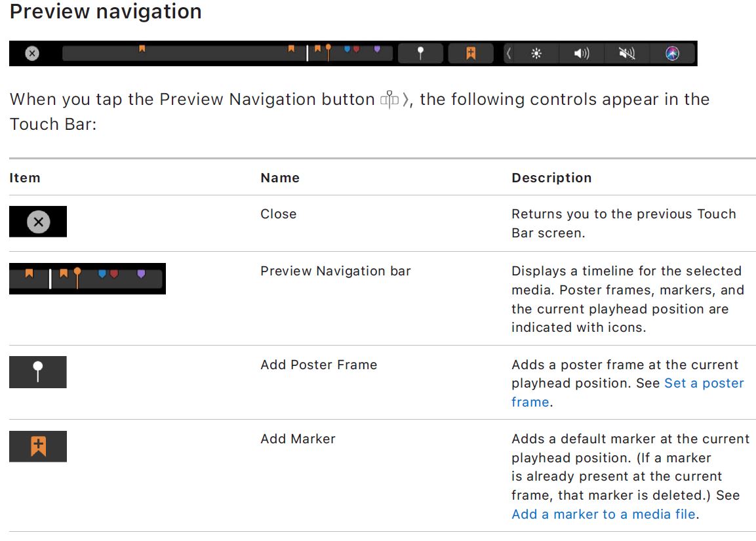Open the "Set a poster frame" link
This screenshot has height=541, width=756.
pyautogui.click(x=704, y=384)
